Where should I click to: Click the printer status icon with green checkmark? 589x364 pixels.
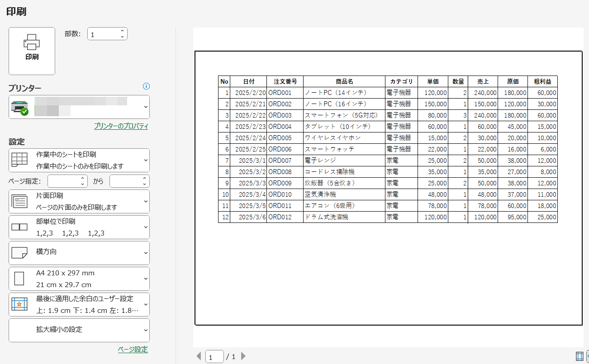(x=19, y=108)
